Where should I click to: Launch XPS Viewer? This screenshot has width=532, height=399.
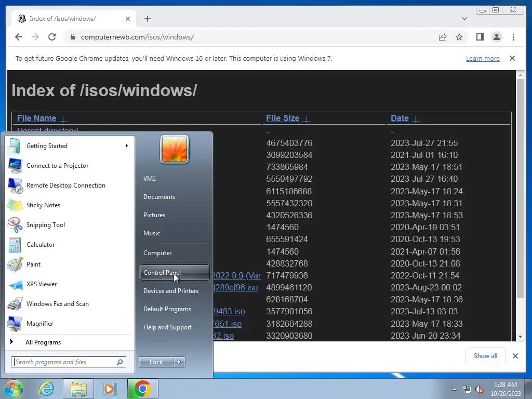click(70, 284)
